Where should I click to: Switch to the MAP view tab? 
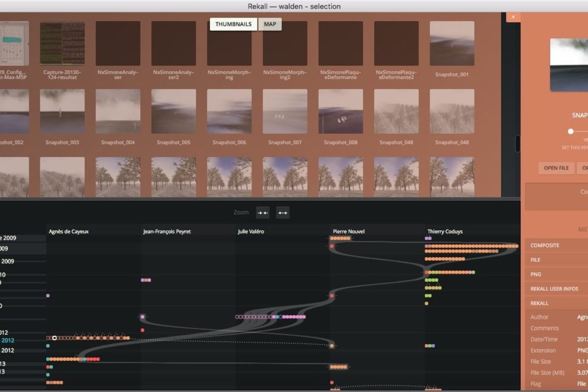(x=270, y=24)
